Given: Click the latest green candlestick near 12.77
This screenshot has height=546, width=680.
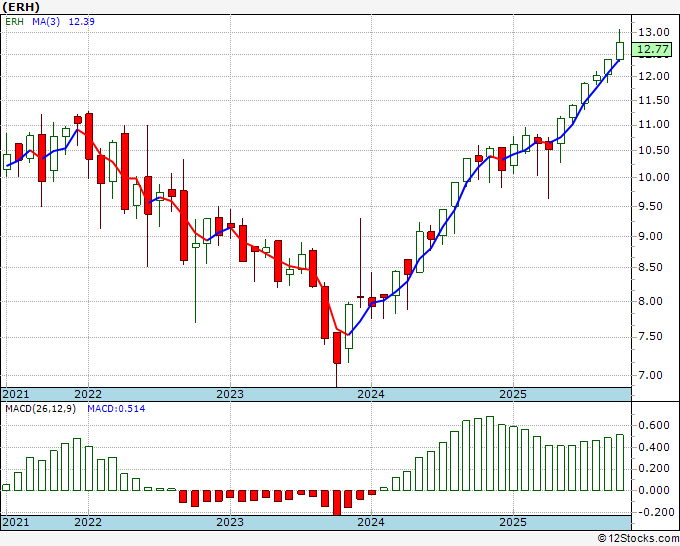Looking at the screenshot, I should (x=620, y=51).
